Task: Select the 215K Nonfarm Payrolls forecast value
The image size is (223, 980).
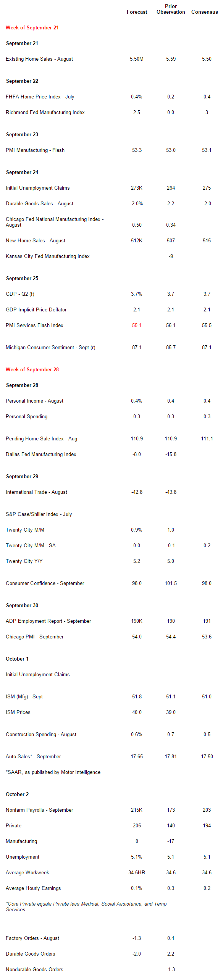Action: pos(137,810)
